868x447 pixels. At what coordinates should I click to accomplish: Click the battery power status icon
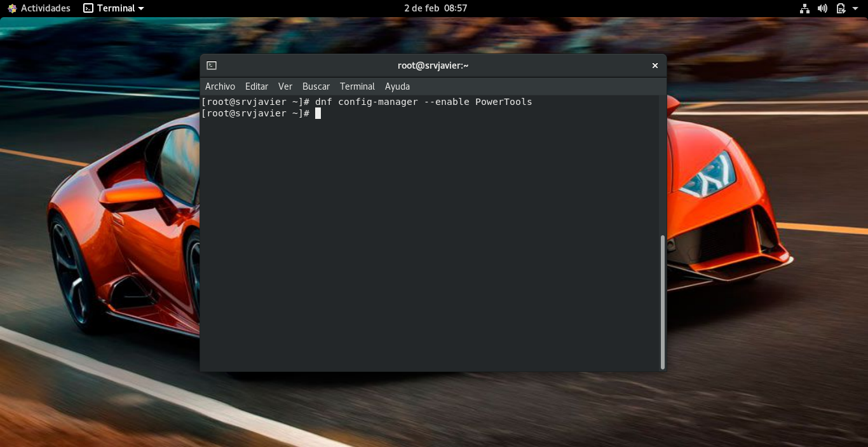click(x=841, y=8)
